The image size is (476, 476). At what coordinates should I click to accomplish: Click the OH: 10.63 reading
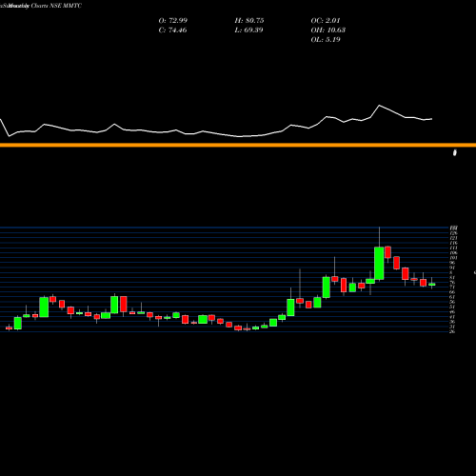click(327, 30)
